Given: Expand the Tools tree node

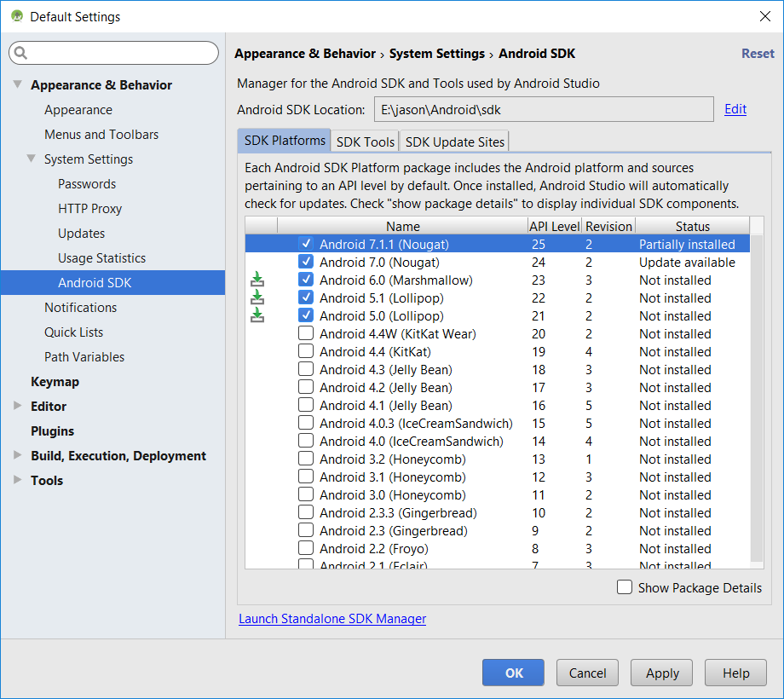Looking at the screenshot, I should (x=18, y=480).
